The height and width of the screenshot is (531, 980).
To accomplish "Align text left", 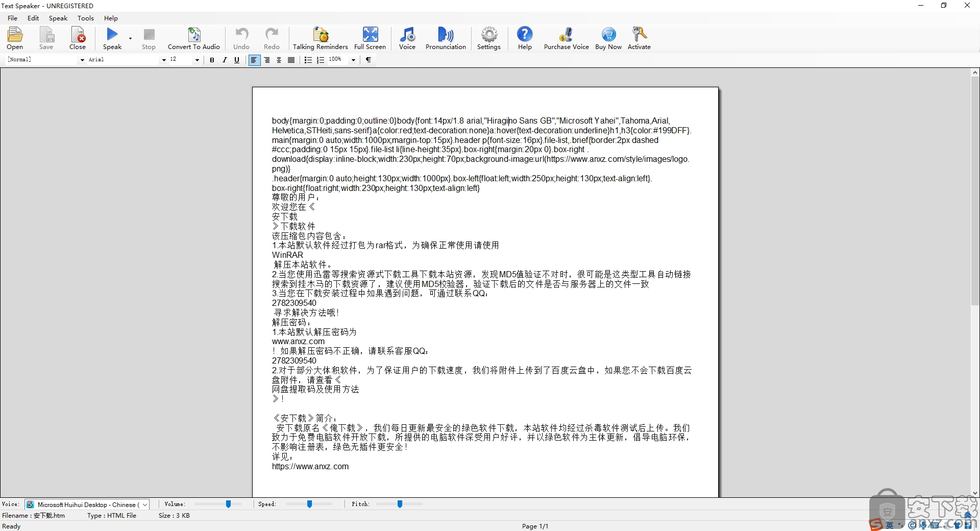I will point(254,60).
